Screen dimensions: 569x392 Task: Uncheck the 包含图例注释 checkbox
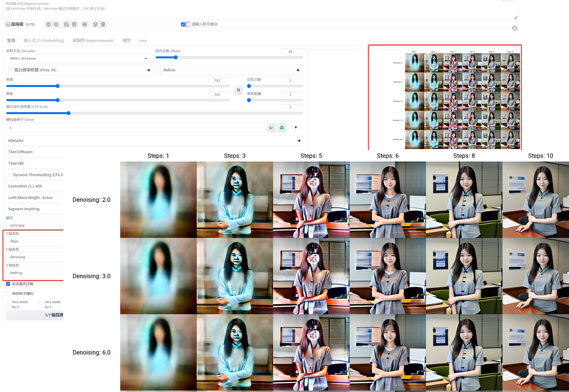(8, 284)
